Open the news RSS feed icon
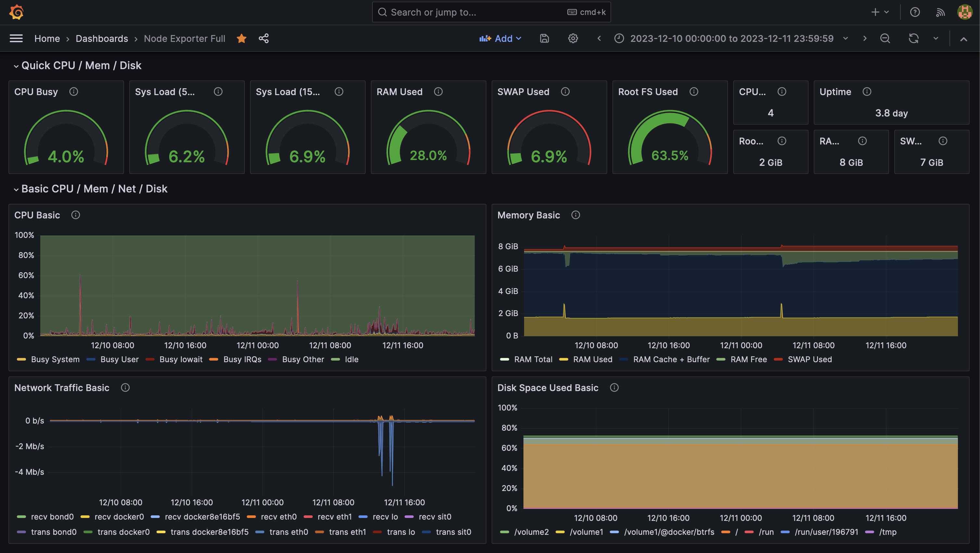 (940, 12)
